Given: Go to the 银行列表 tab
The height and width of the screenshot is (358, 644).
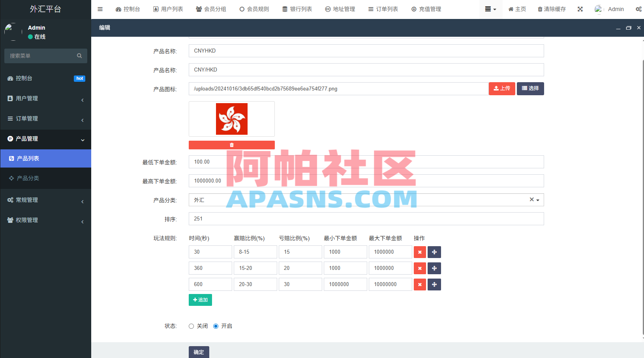Looking at the screenshot, I should 297,9.
